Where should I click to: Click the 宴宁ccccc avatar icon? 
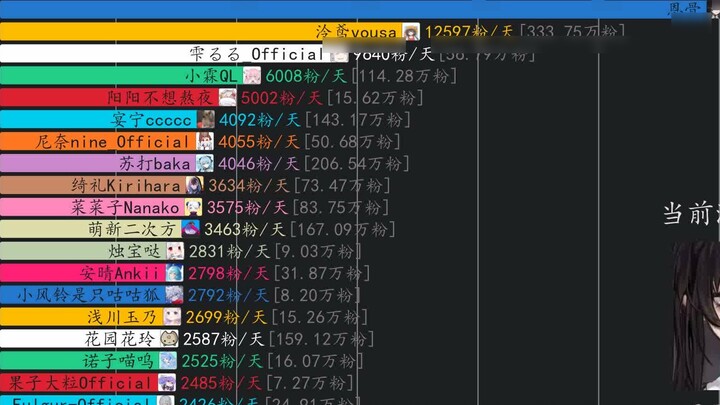pos(206,120)
